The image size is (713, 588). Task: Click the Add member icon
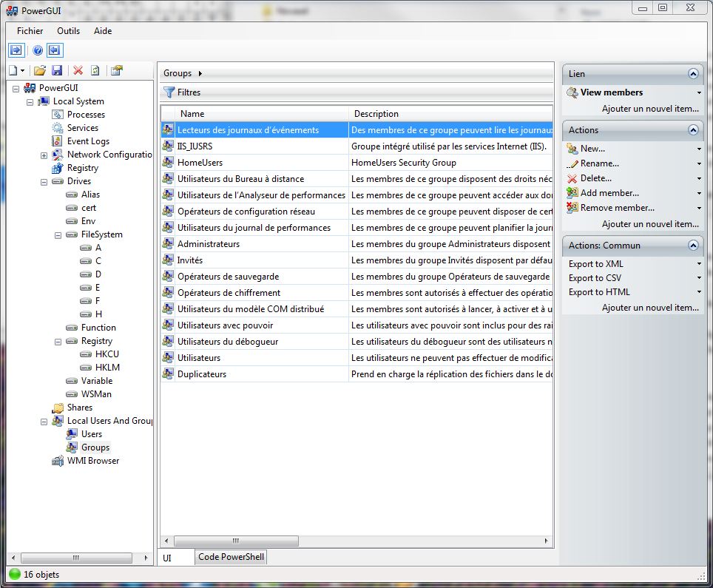tap(572, 193)
